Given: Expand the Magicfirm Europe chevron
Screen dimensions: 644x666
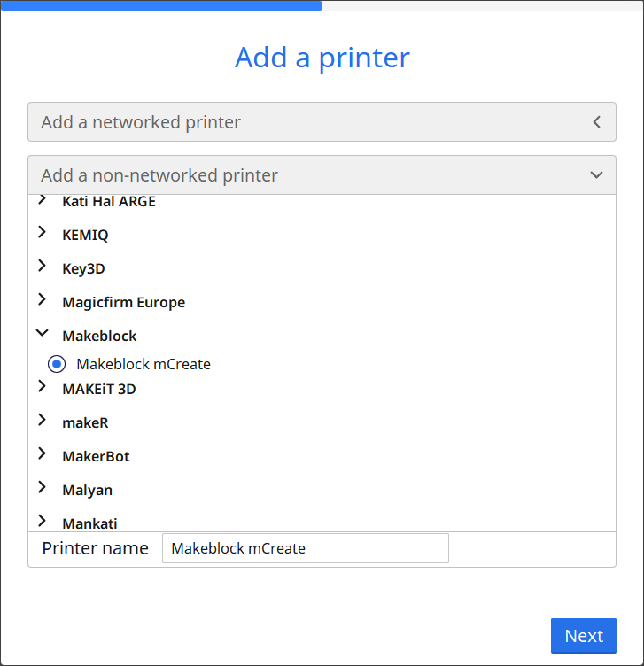Looking at the screenshot, I should click(42, 300).
